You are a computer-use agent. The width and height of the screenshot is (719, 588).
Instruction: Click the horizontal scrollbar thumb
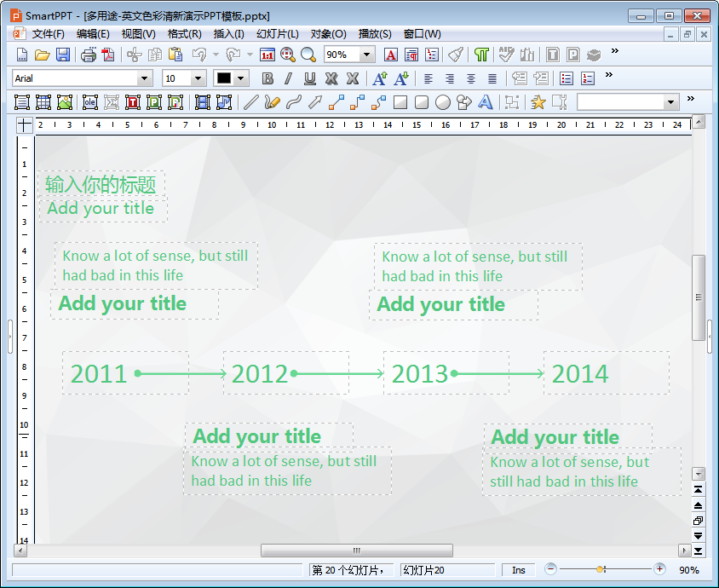[x=357, y=551]
